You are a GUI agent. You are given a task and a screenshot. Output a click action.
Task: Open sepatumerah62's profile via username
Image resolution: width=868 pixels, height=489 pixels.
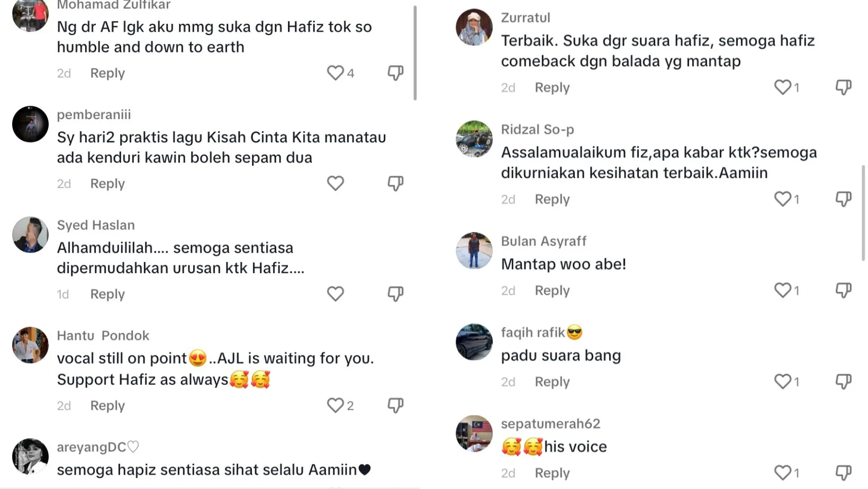[x=550, y=423]
